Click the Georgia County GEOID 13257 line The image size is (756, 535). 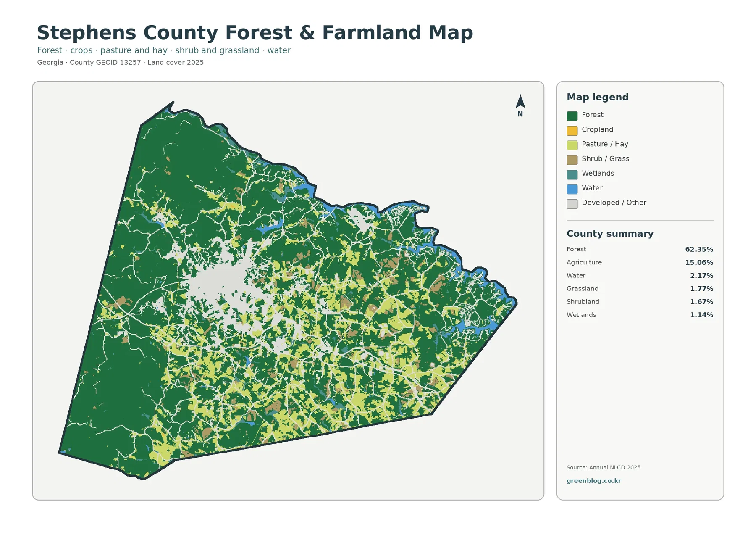120,62
